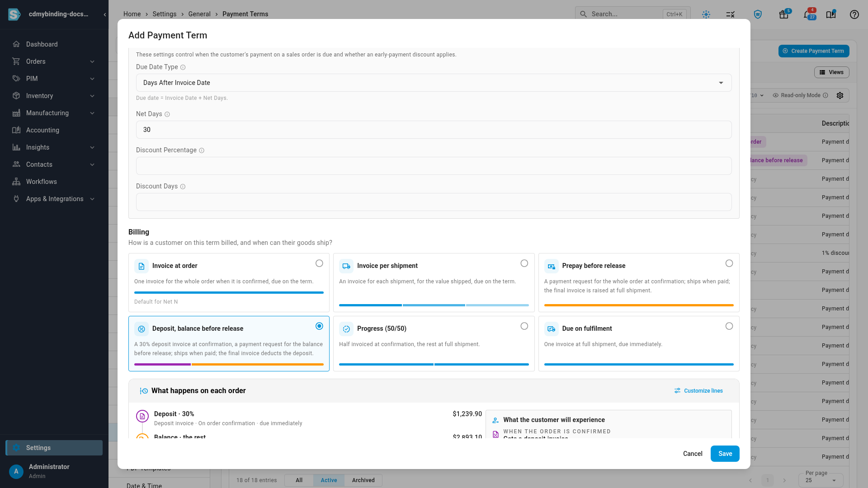Image resolution: width=868 pixels, height=488 pixels.
Task: Click the shield icon in top bar
Action: [758, 14]
